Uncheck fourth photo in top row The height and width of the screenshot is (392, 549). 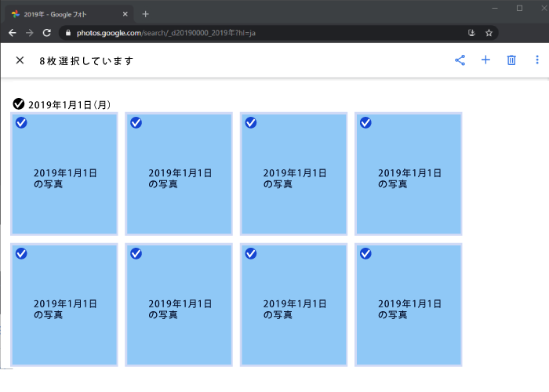click(x=365, y=123)
